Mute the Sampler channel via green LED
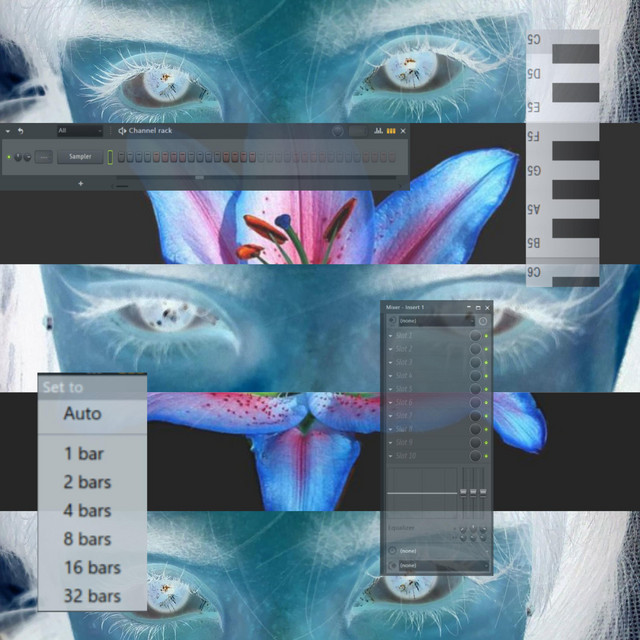 [x=8, y=157]
